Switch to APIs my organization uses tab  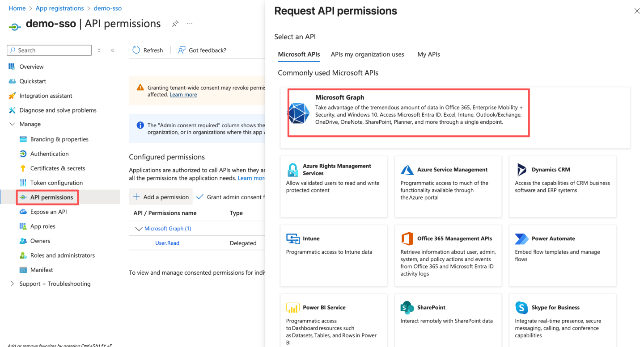(x=367, y=54)
